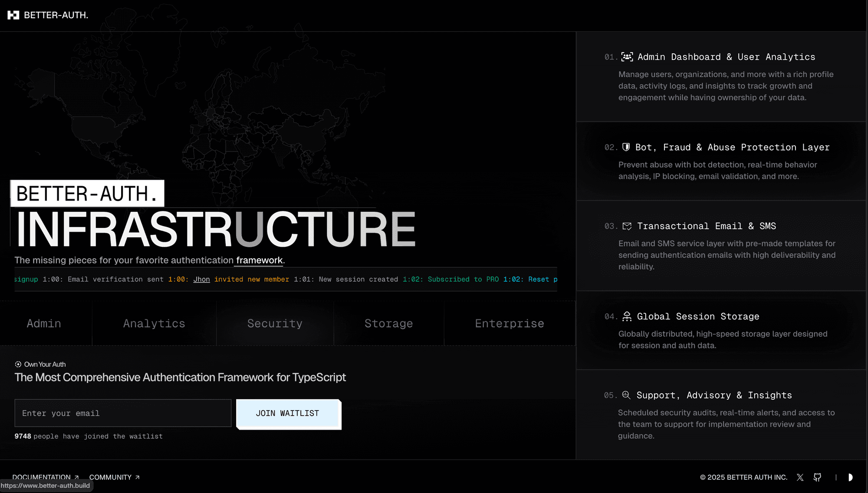Screen dimensions: 868x493
Task: Focus the Enter your email field
Action: point(123,413)
